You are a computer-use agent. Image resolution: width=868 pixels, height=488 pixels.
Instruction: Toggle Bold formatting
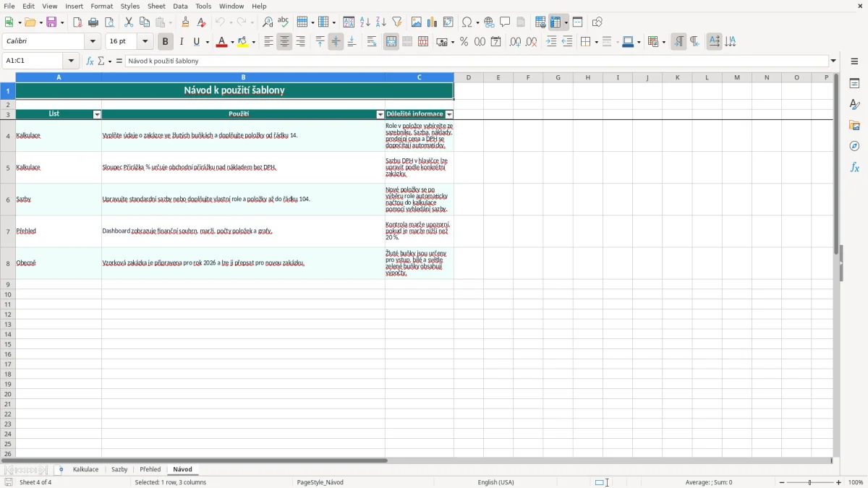(166, 42)
